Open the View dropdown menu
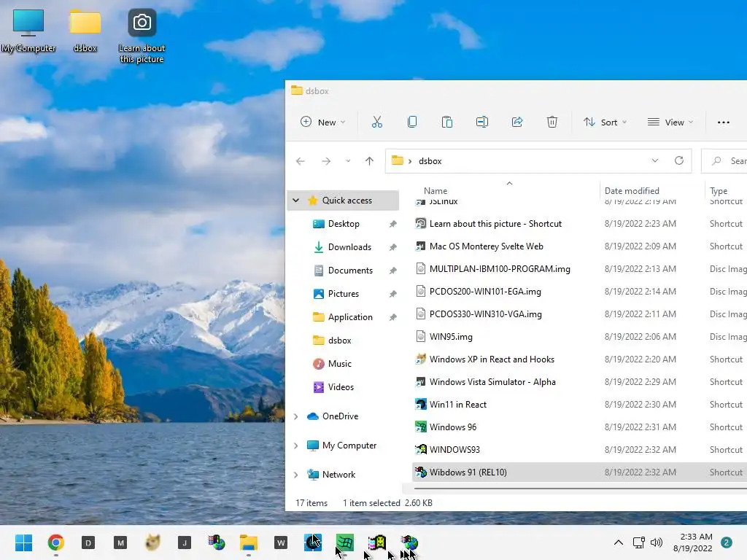This screenshot has height=560, width=747. [670, 122]
